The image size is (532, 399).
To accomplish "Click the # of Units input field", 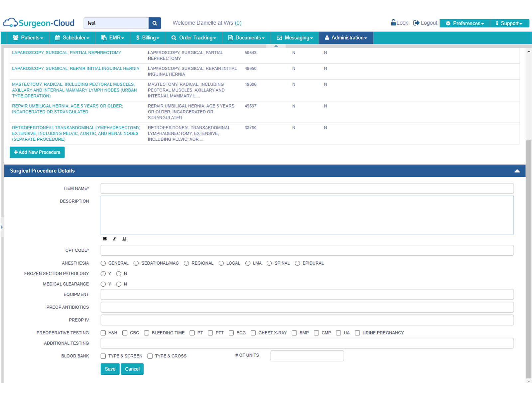I will [307, 356].
